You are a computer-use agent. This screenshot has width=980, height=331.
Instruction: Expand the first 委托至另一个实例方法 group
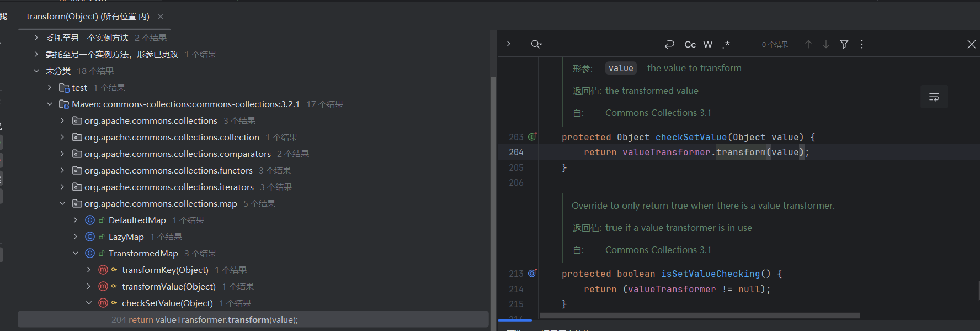coord(36,38)
